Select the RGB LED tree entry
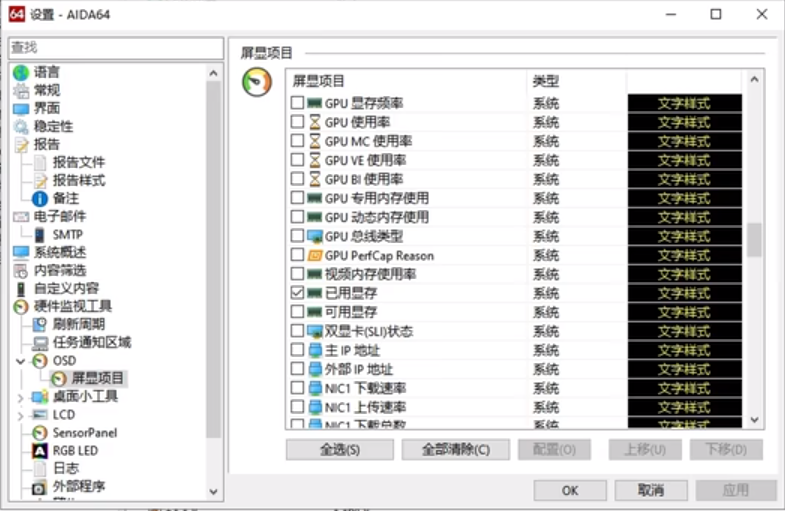The height and width of the screenshot is (511, 785). (x=75, y=451)
